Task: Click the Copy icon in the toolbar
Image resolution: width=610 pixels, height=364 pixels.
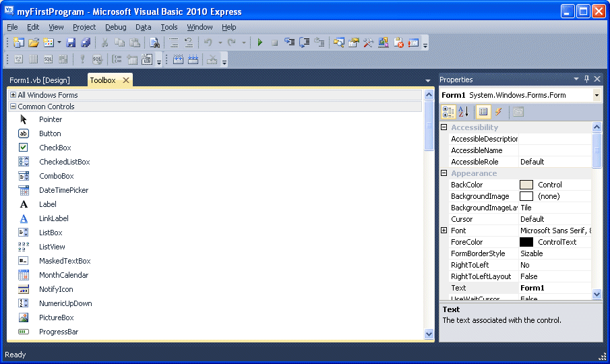Action: (x=119, y=42)
